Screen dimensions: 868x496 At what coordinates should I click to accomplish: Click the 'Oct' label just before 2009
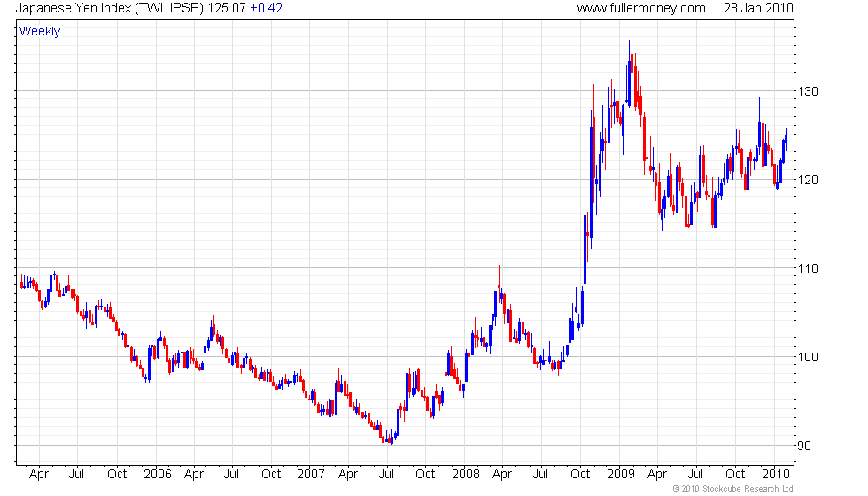(x=580, y=475)
